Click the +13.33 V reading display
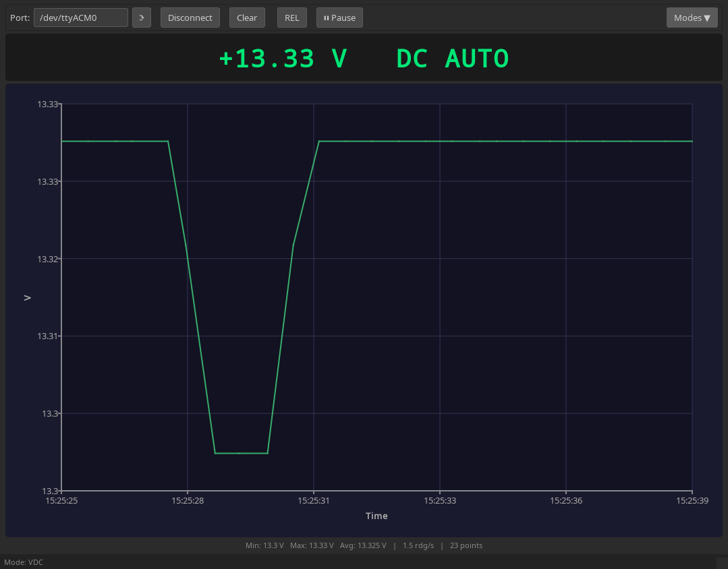The height and width of the screenshot is (569, 728). click(283, 59)
